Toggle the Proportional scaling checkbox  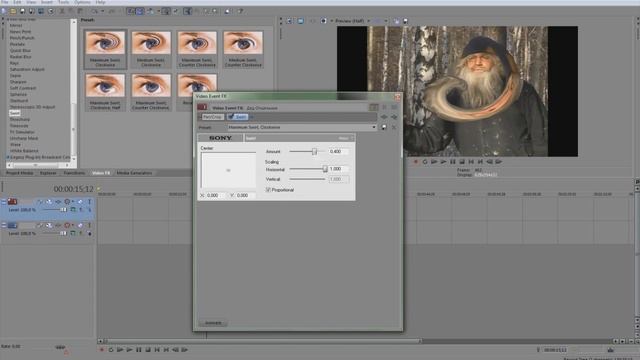pyautogui.click(x=268, y=190)
